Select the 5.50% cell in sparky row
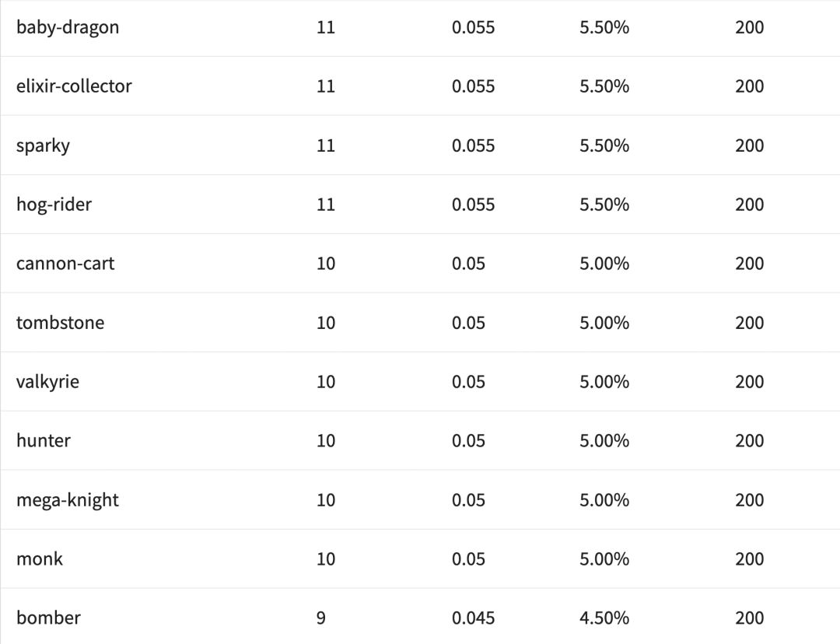This screenshot has width=840, height=644. (604, 145)
